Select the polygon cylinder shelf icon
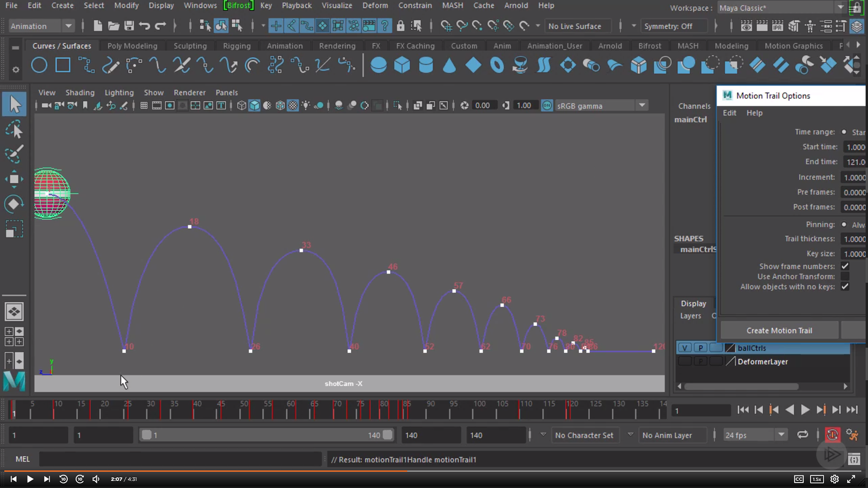This screenshot has width=868, height=488. (x=425, y=66)
